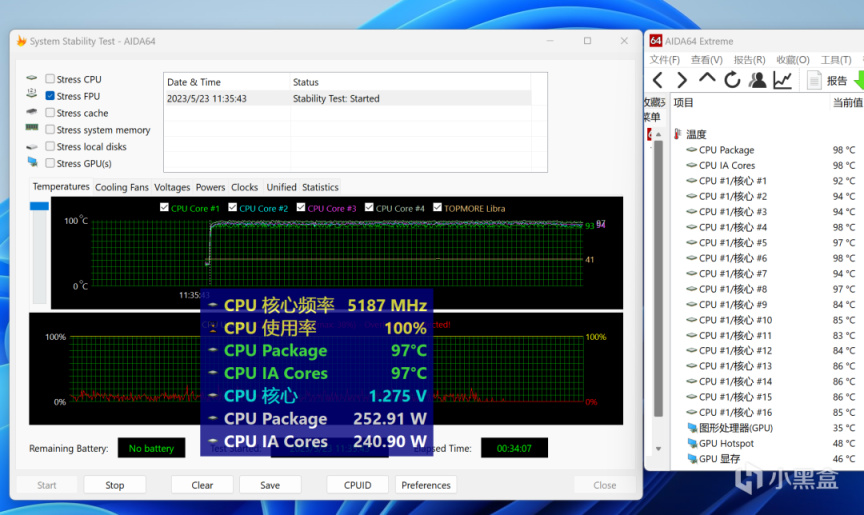
Task: Click the 图形处理器(GPU) sensor icon
Action: 692,427
